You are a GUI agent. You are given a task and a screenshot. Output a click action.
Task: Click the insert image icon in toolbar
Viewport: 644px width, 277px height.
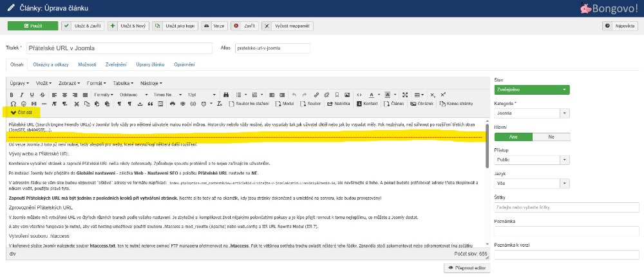[348, 94]
